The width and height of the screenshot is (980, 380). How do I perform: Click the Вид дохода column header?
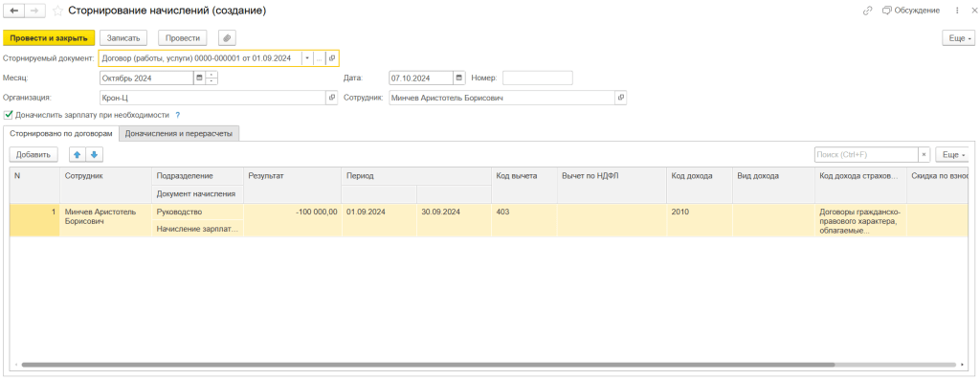click(x=773, y=185)
